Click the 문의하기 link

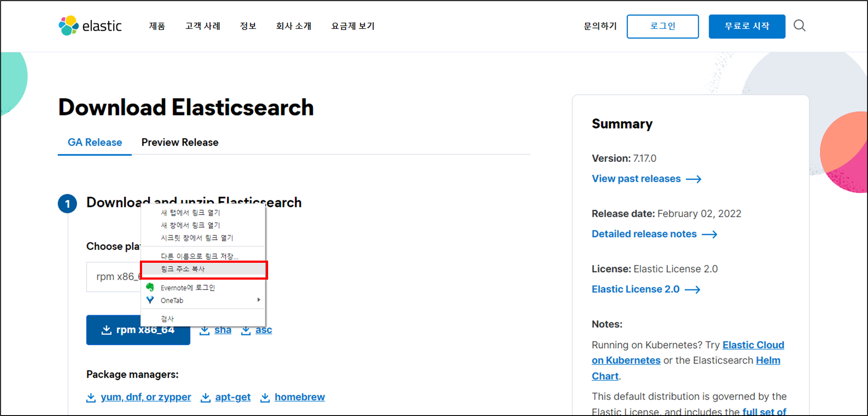[x=600, y=26]
